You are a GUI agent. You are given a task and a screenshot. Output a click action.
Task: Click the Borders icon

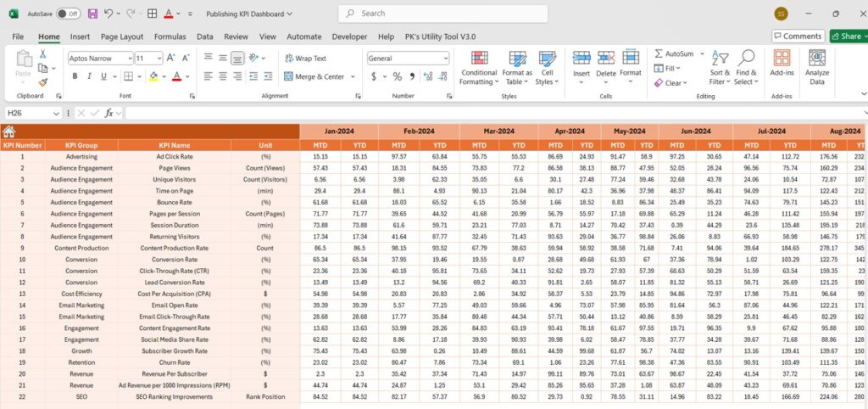point(129,76)
